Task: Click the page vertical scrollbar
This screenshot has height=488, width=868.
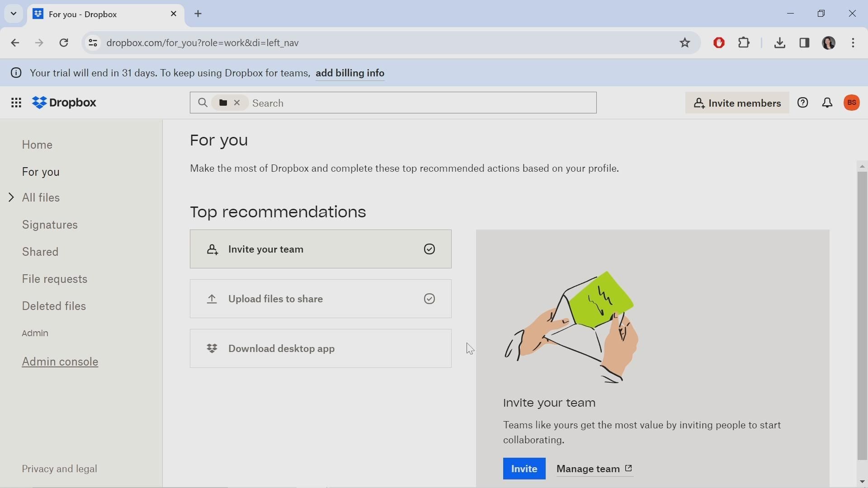Action: 862,316
